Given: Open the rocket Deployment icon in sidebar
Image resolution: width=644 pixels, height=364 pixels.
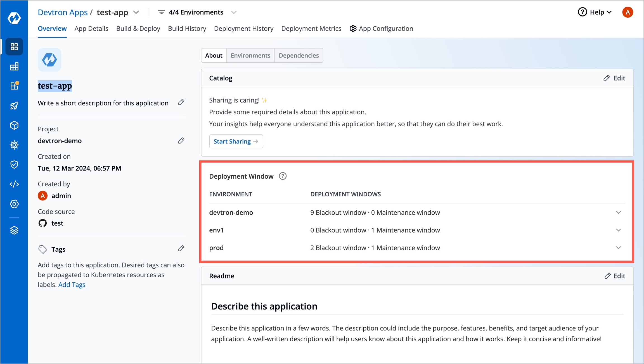Looking at the screenshot, I should tap(14, 105).
